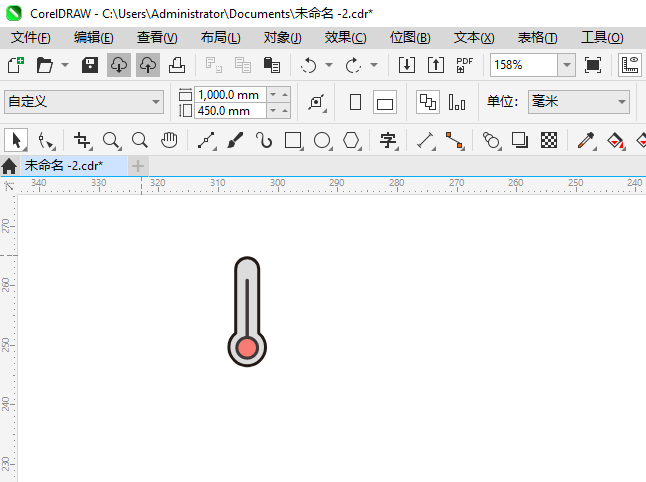Screen dimensions: 646x482
Task: Expand the open-file dropdown arrow
Action: [65, 65]
